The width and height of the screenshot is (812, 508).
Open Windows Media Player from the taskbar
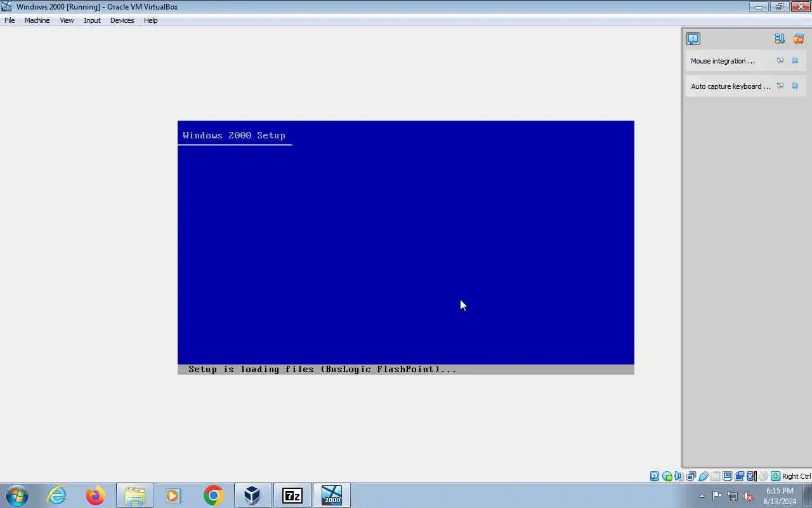tap(173, 495)
